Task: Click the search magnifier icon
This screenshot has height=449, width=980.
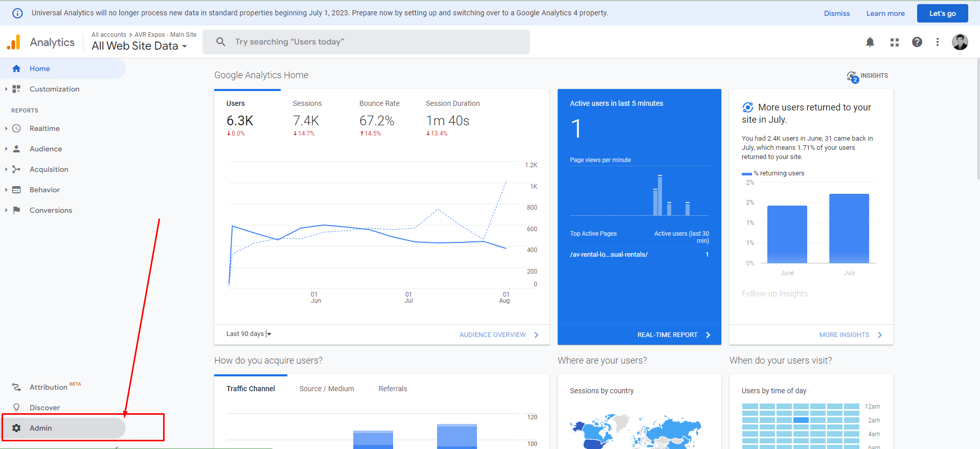Action: click(221, 42)
